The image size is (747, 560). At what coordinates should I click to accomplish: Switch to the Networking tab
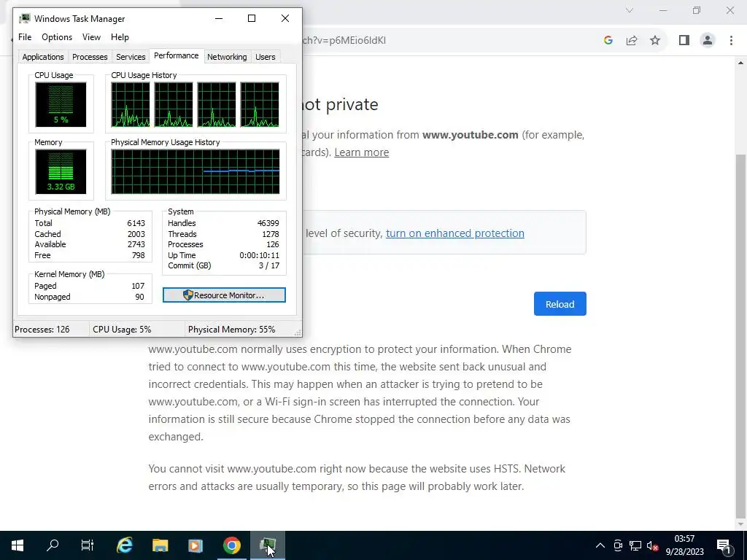(x=227, y=57)
